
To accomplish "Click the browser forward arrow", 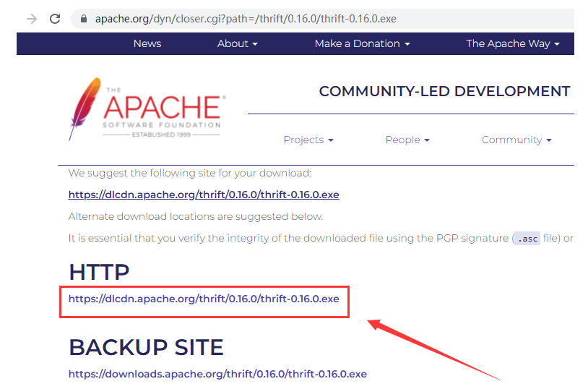I will 32,19.
